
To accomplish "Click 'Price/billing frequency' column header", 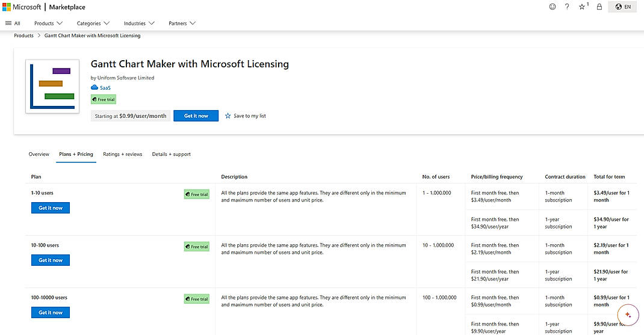I will [x=497, y=177].
